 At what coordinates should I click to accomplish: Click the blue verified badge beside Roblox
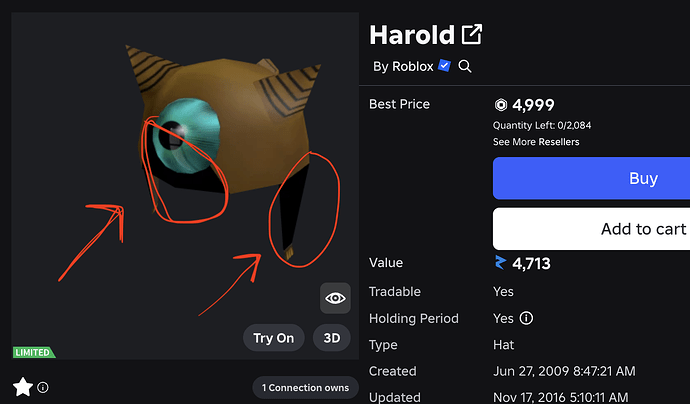pos(444,66)
